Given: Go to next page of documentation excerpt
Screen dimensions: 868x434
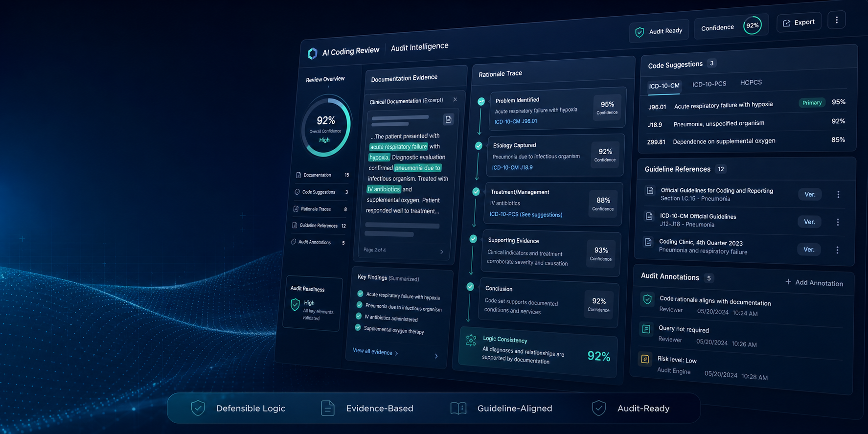Looking at the screenshot, I should coord(441,252).
